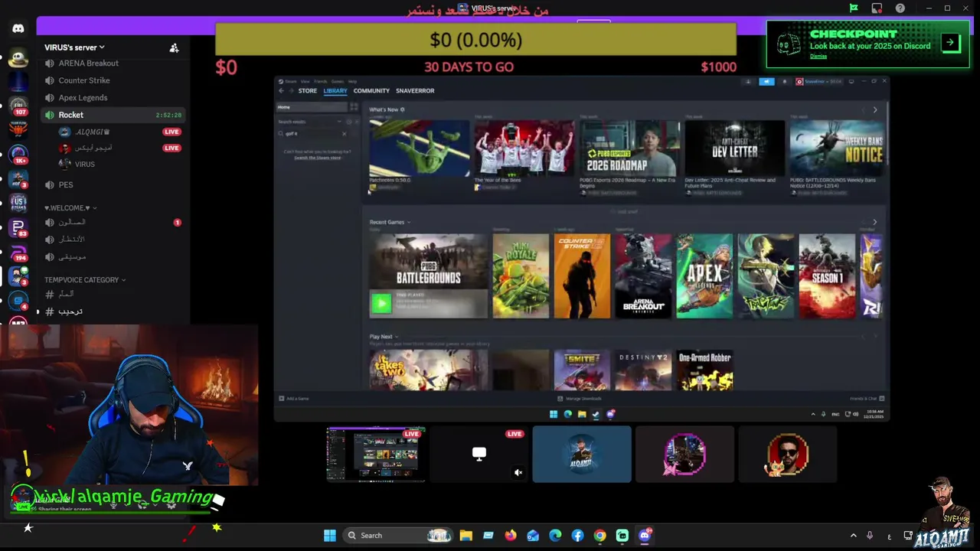Open the Counter-Strike 2 game tile
The image size is (980, 551).
click(x=582, y=276)
